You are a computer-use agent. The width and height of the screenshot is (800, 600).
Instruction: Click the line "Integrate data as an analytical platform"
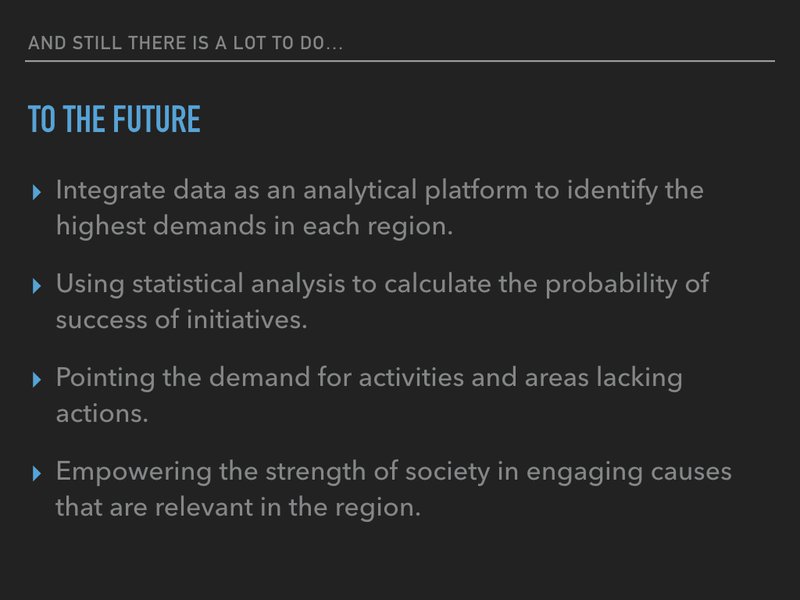pyautogui.click(x=380, y=189)
